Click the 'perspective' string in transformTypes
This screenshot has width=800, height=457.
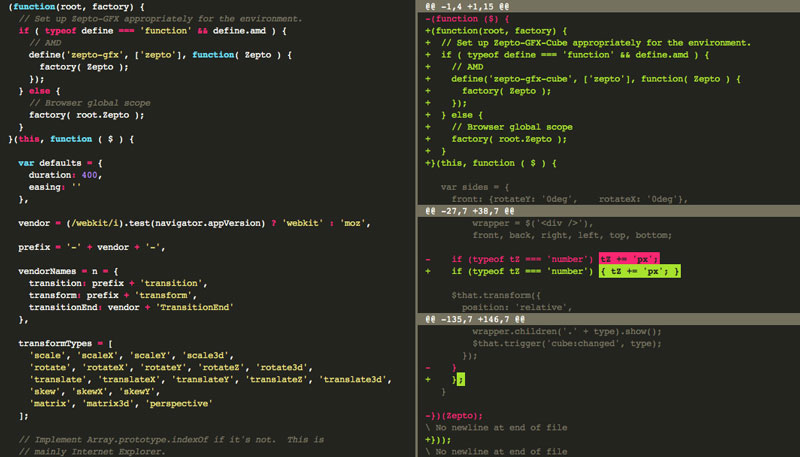179,403
